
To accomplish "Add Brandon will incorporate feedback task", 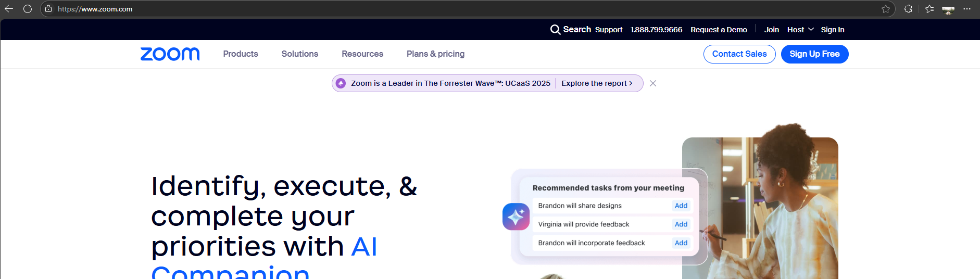I will tap(681, 243).
